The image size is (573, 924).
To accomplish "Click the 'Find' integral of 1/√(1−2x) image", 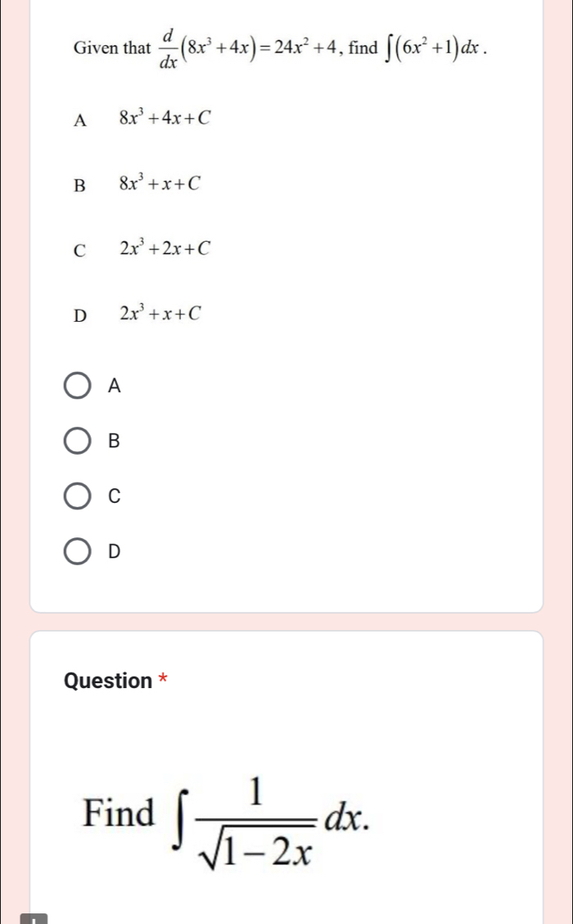I will tap(228, 813).
